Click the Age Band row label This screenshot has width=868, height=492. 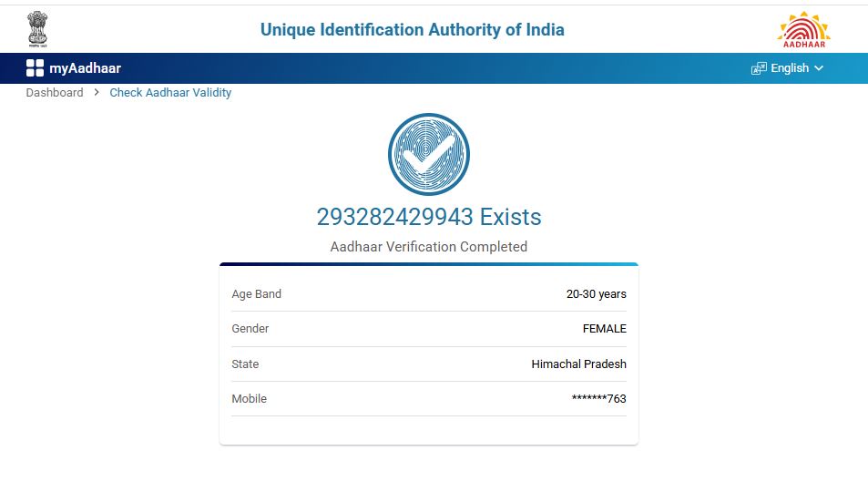pyautogui.click(x=256, y=294)
